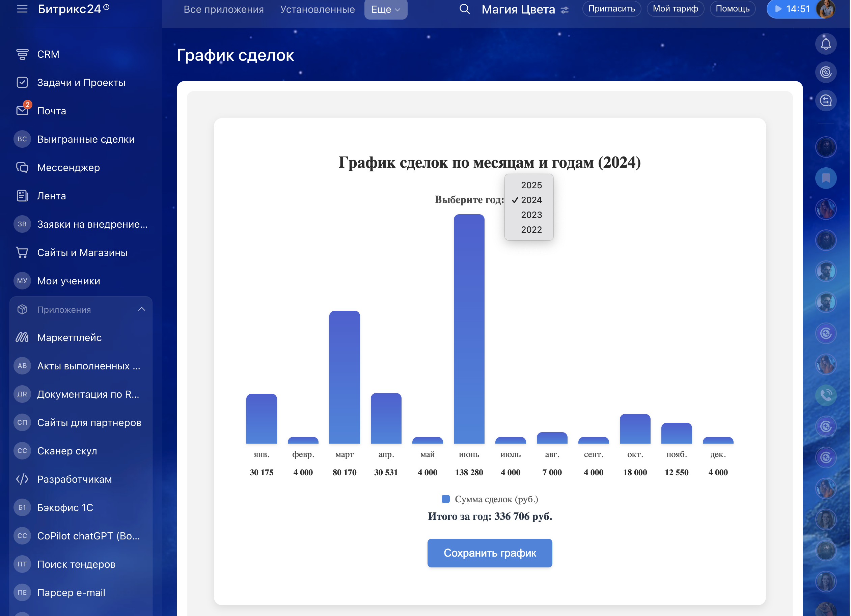Open Messenger from the sidebar
This screenshot has width=851, height=616.
pos(68,168)
